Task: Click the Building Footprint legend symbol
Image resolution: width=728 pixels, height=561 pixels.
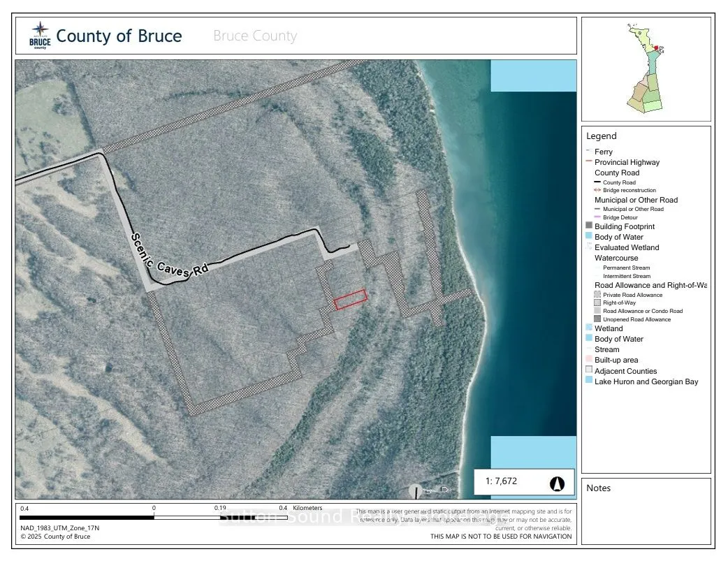Action: coord(589,226)
